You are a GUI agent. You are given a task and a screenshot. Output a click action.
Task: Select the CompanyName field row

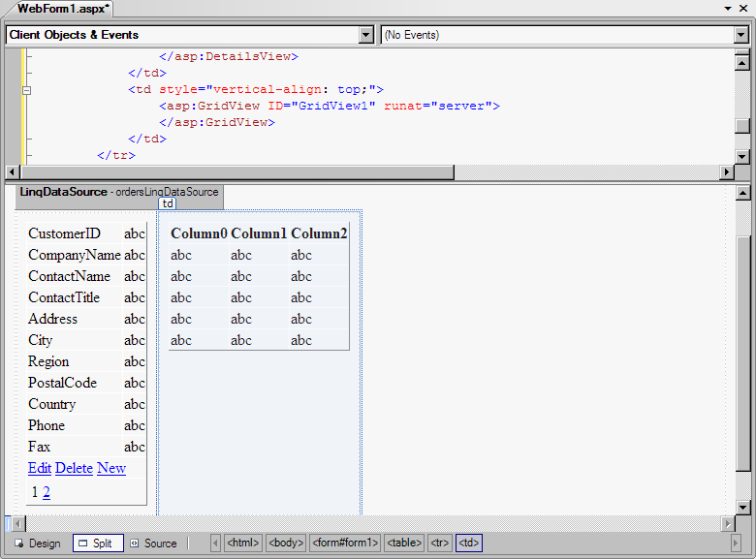pyautogui.click(x=86, y=255)
